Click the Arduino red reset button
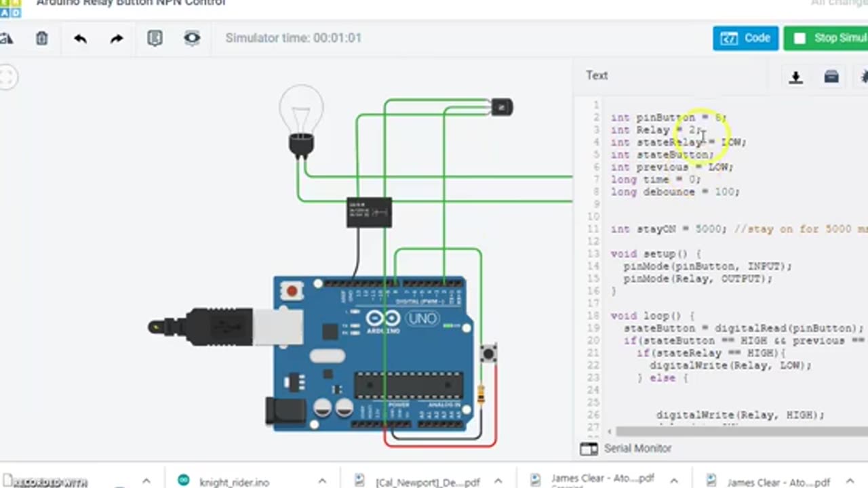This screenshot has height=488, width=868. (x=292, y=291)
